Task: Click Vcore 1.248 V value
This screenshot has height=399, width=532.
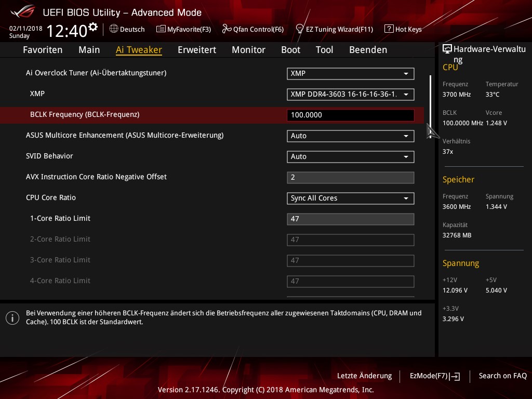Action: pos(496,123)
